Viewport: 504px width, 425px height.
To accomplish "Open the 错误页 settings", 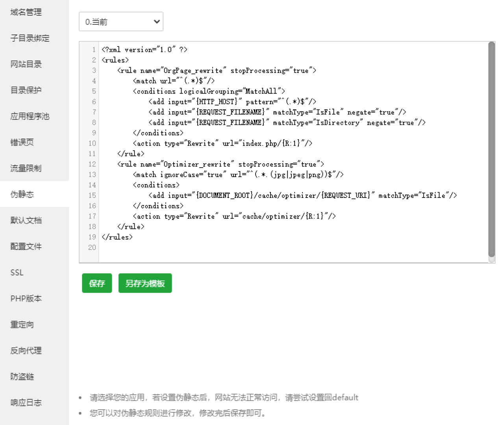I will point(22,142).
